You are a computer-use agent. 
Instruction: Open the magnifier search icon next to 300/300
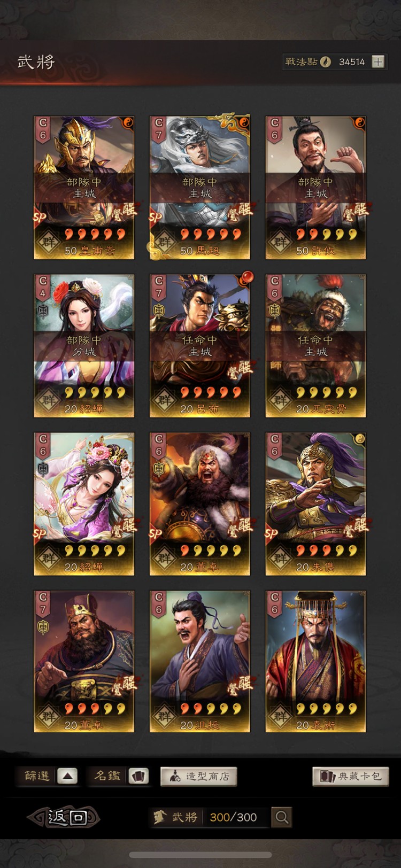point(281,817)
